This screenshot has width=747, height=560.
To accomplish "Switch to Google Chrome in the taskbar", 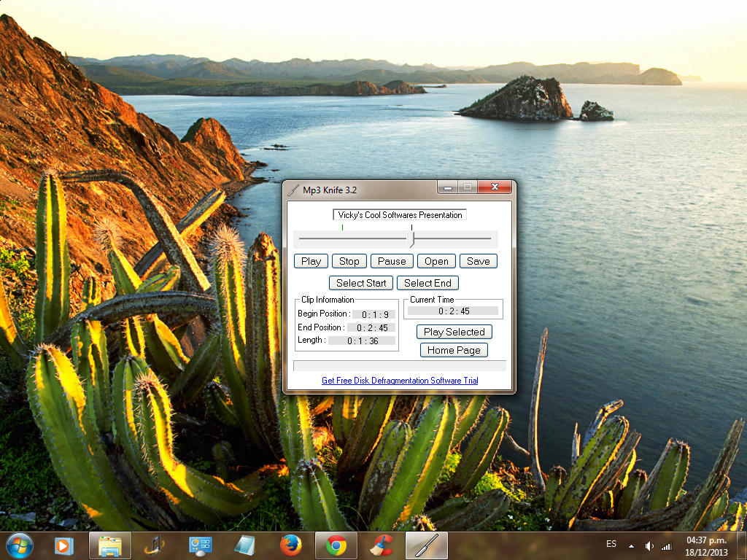I will [x=336, y=545].
